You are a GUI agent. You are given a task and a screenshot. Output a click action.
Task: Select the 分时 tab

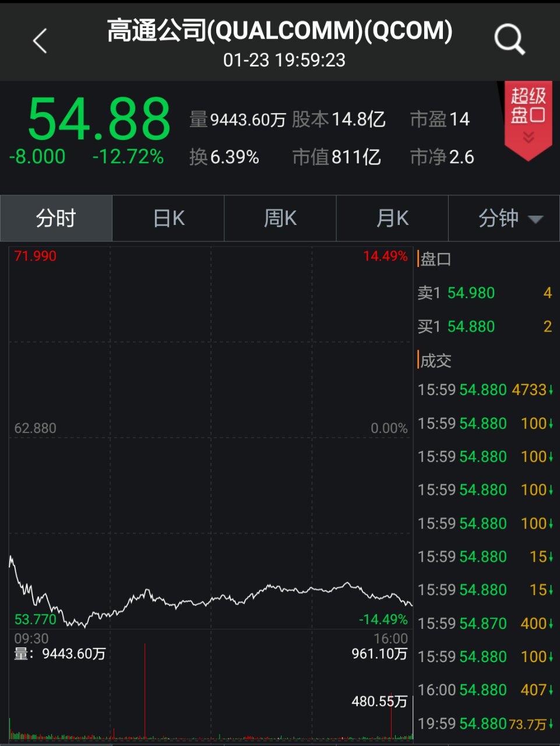[x=56, y=218]
